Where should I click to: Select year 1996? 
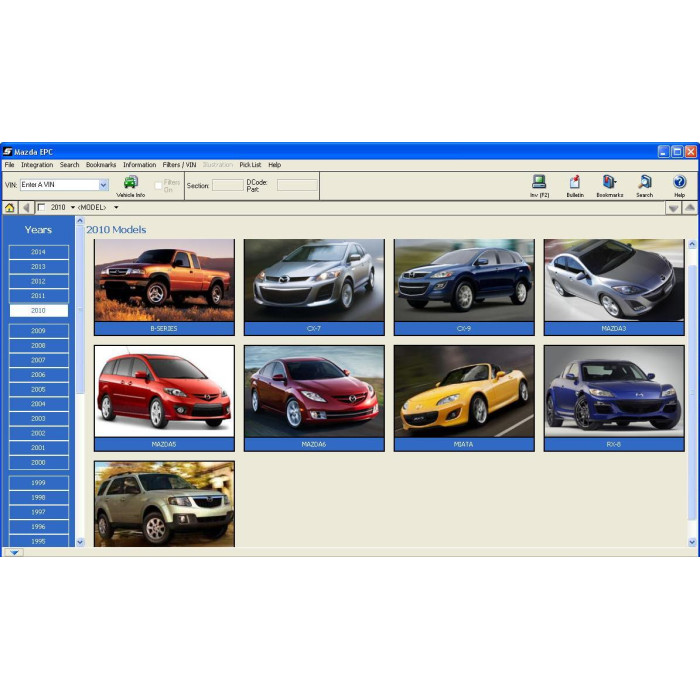[x=38, y=527]
